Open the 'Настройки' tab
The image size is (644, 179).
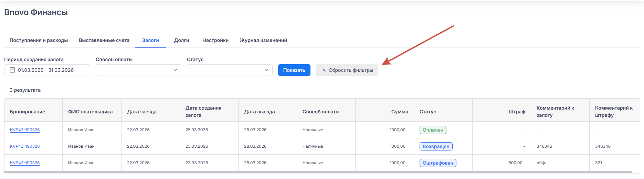215,40
